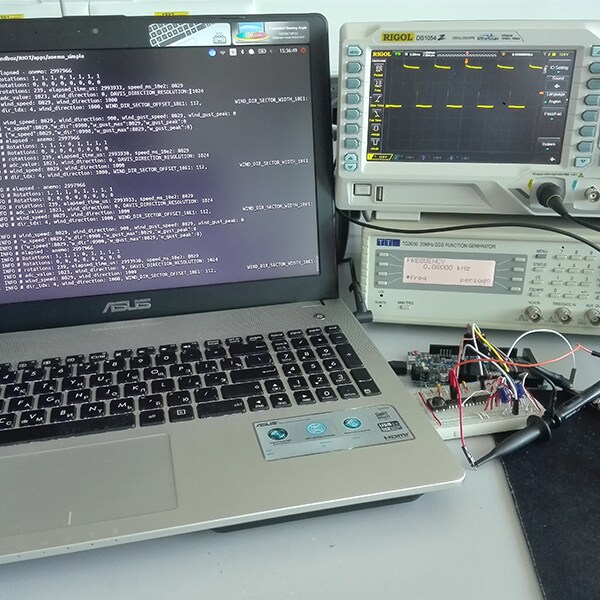
Task: Select the freq option on the generator display
Action: pyautogui.click(x=416, y=279)
